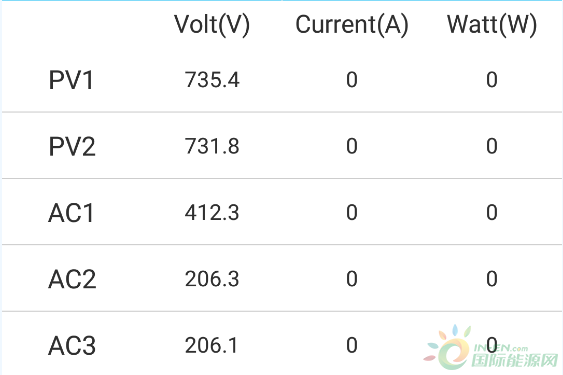Click the AC3 current value cell
The height and width of the screenshot is (375, 563).
coord(352,345)
